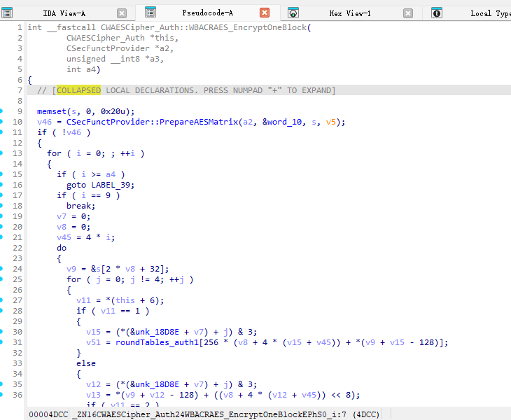Screen dimensions: 511x420
Task: Select the highlighted COLLAPSED word
Action: (78, 90)
